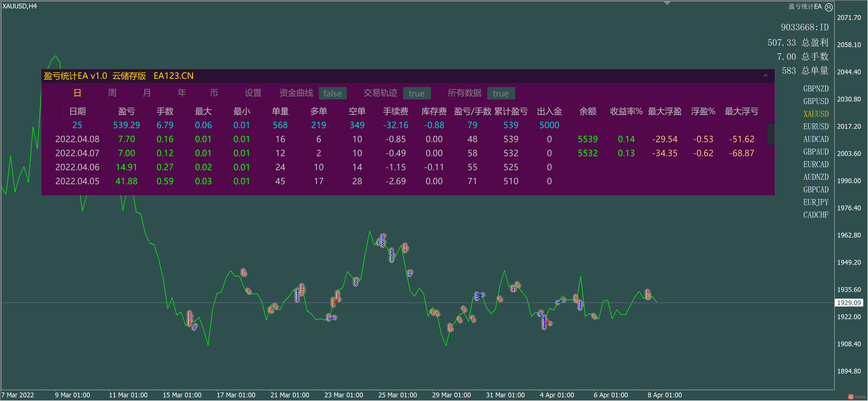Collapse the panel with the small up arrow
Screen dimensions: 868x401
765,75
